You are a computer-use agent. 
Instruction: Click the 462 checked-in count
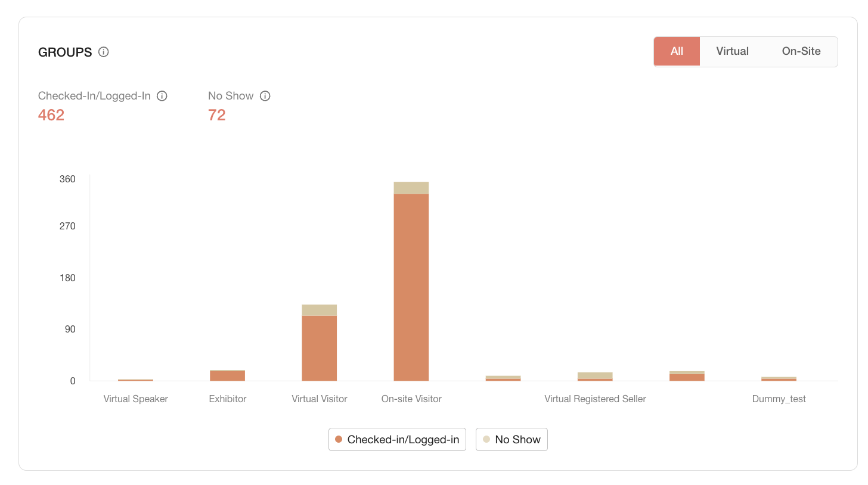pyautogui.click(x=51, y=115)
